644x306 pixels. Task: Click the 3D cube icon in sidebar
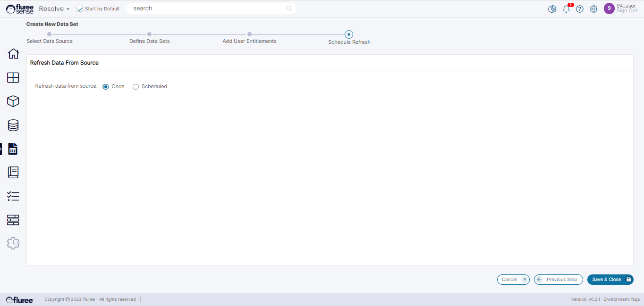[13, 101]
